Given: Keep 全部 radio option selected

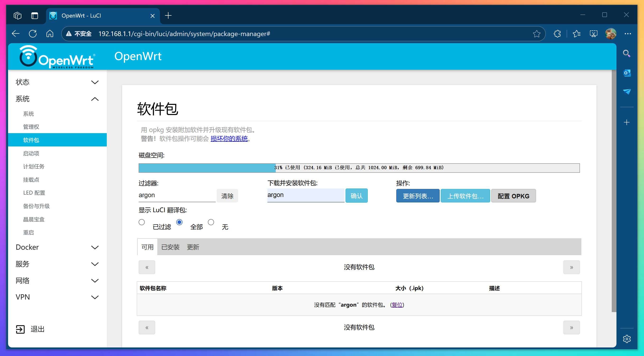Looking at the screenshot, I should coord(179,222).
